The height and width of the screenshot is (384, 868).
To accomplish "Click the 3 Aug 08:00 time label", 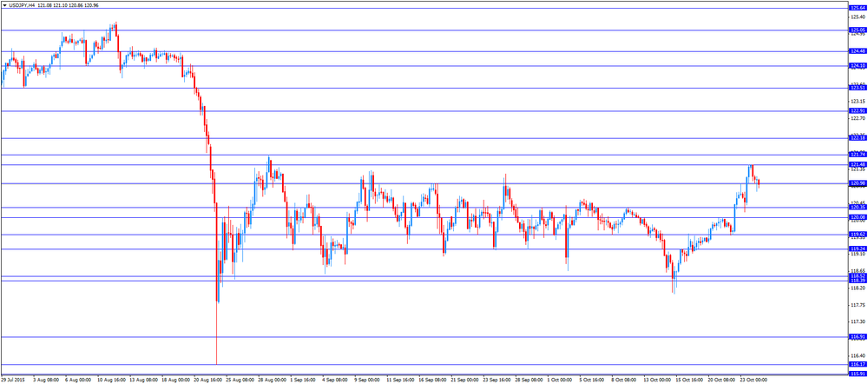I will pyautogui.click(x=46, y=381).
